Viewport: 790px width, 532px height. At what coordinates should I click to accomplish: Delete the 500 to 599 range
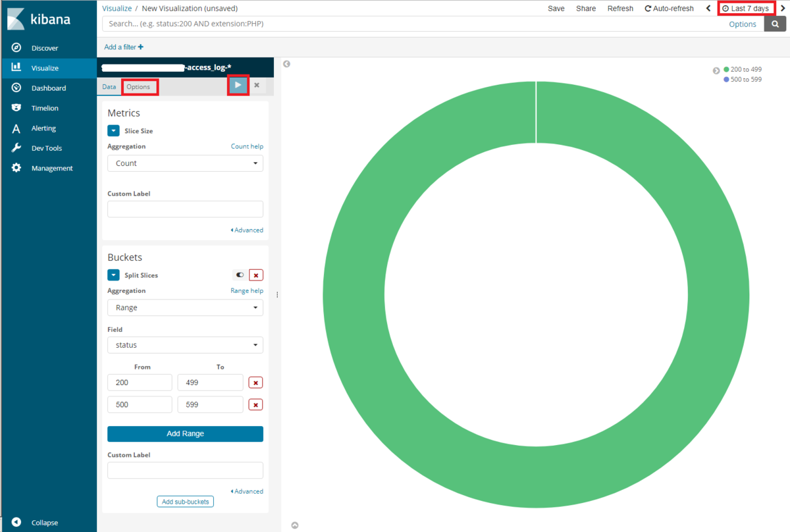click(255, 404)
